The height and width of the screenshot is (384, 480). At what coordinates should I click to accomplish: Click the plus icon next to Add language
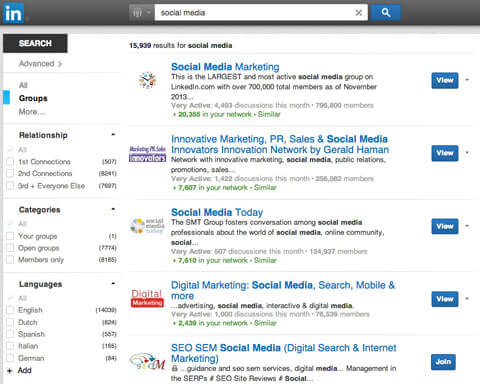[x=10, y=371]
